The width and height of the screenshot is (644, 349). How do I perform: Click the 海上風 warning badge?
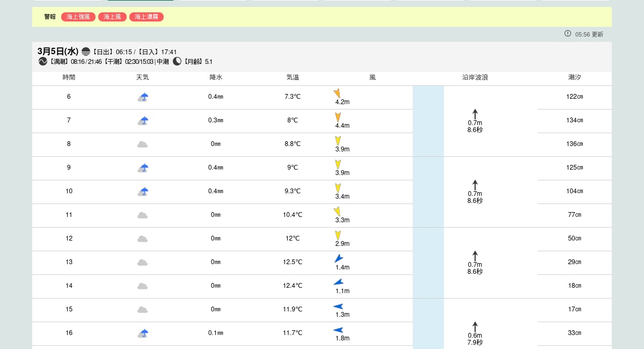pos(112,17)
